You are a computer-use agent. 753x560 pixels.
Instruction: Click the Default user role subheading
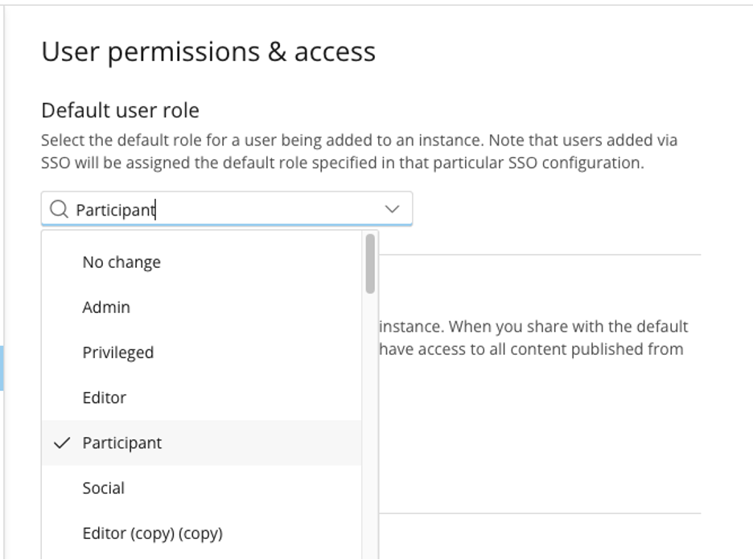120,110
